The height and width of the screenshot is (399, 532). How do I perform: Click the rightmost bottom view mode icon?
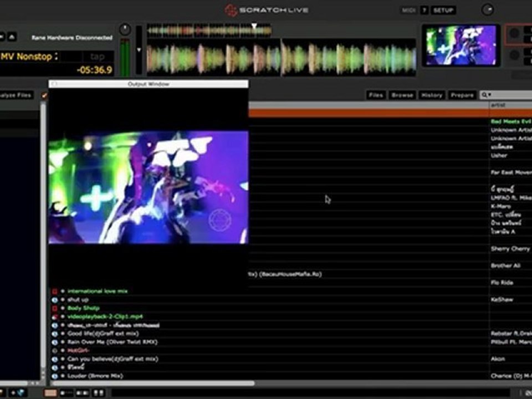click(99, 393)
